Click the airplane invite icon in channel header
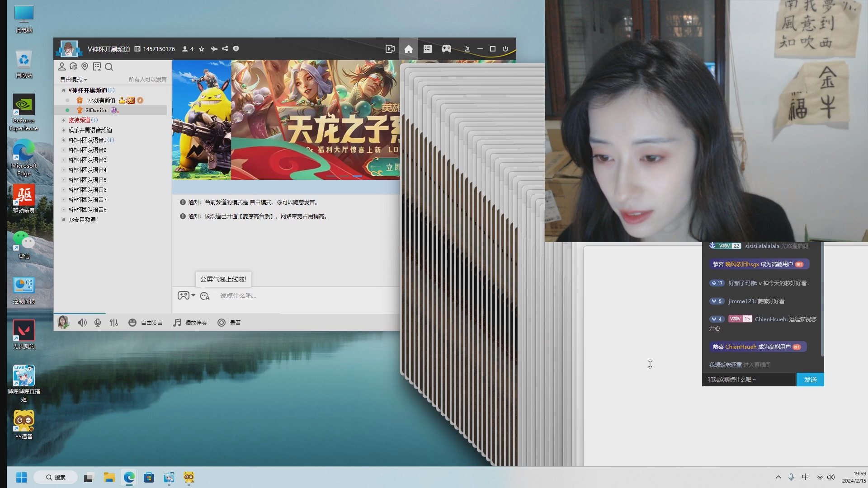 click(x=214, y=49)
